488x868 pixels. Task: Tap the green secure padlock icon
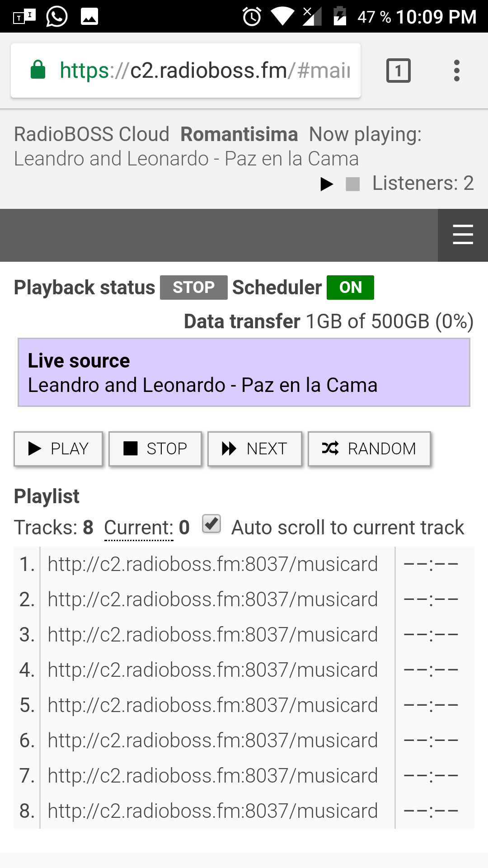(38, 70)
